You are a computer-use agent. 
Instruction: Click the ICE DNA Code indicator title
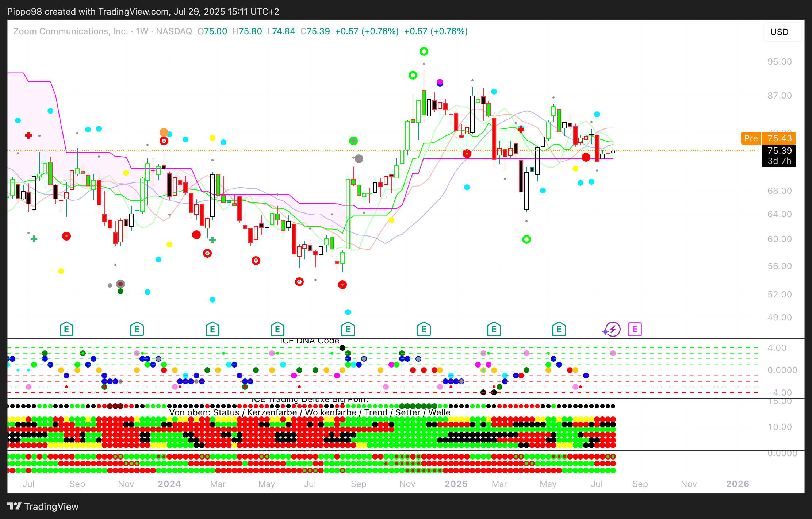(x=309, y=341)
